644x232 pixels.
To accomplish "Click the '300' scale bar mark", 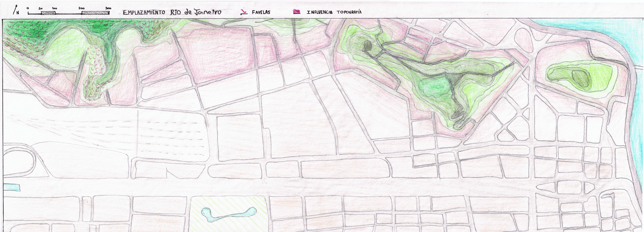I will pyautogui.click(x=108, y=8).
